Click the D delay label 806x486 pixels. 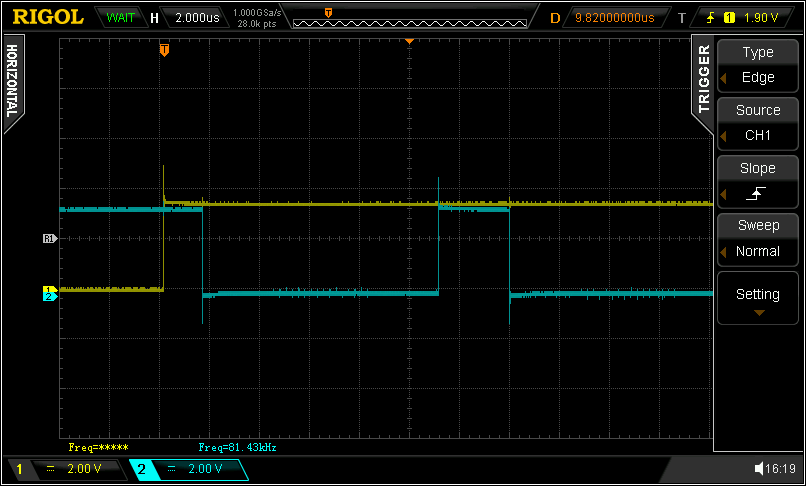[x=555, y=18]
